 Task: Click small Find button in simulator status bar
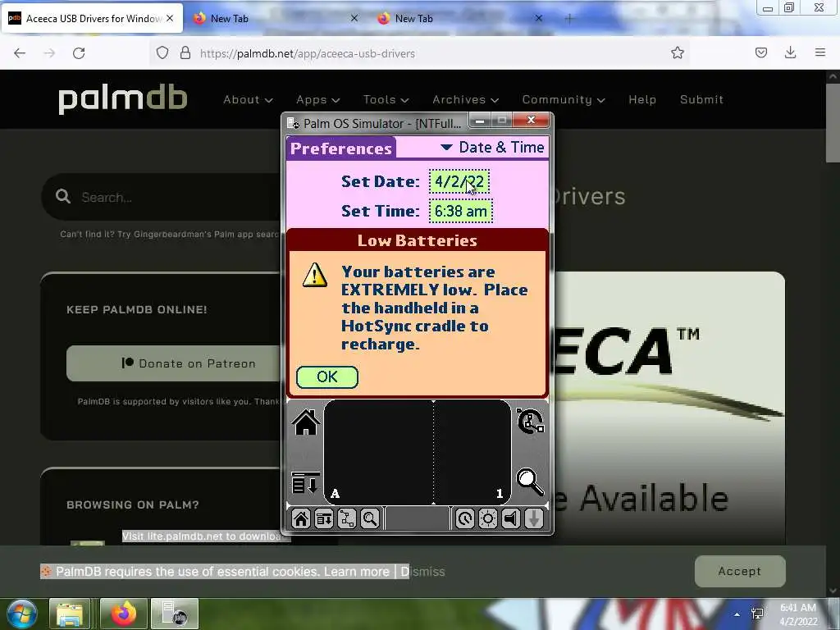point(370,518)
